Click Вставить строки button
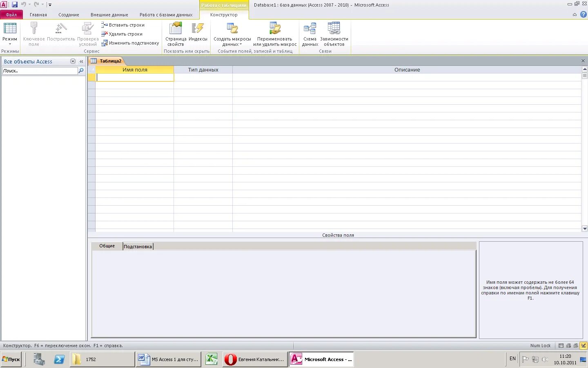 (123, 25)
